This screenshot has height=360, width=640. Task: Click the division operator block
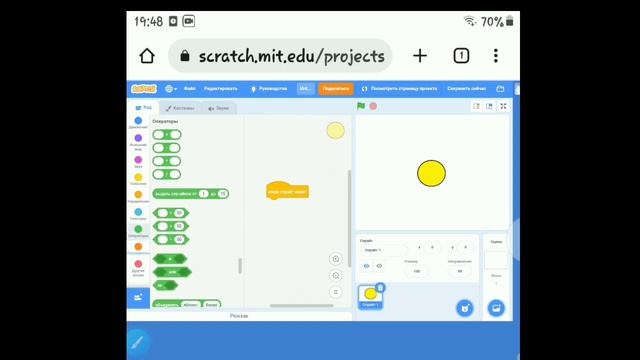pyautogui.click(x=167, y=174)
